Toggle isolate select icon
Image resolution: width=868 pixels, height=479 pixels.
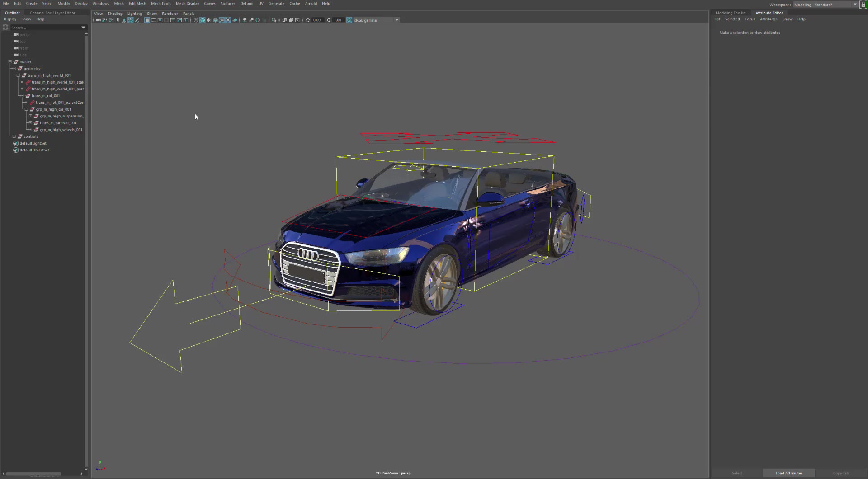[274, 20]
